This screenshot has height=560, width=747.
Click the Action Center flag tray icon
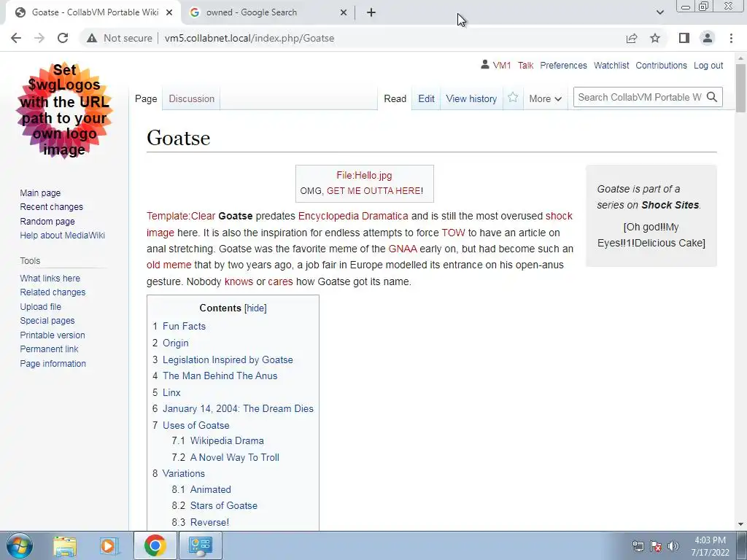tap(656, 546)
